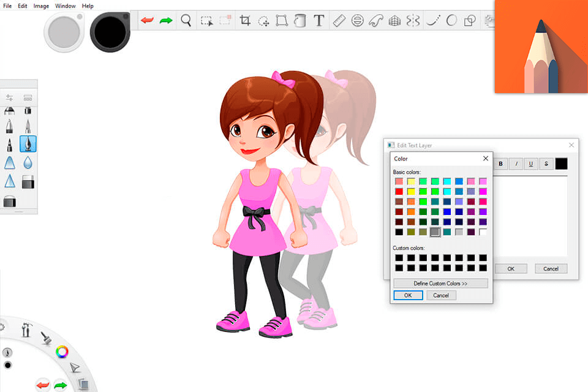Open the File menu

(x=7, y=6)
